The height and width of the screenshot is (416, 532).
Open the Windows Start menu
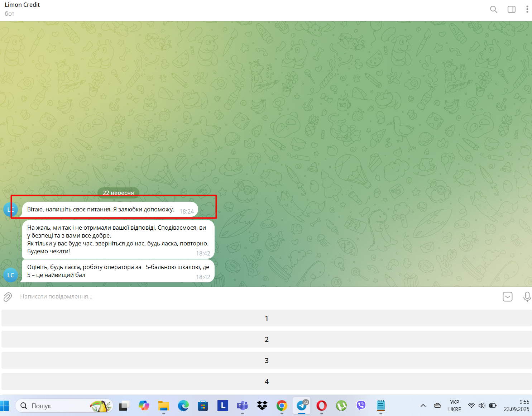[x=4, y=406]
